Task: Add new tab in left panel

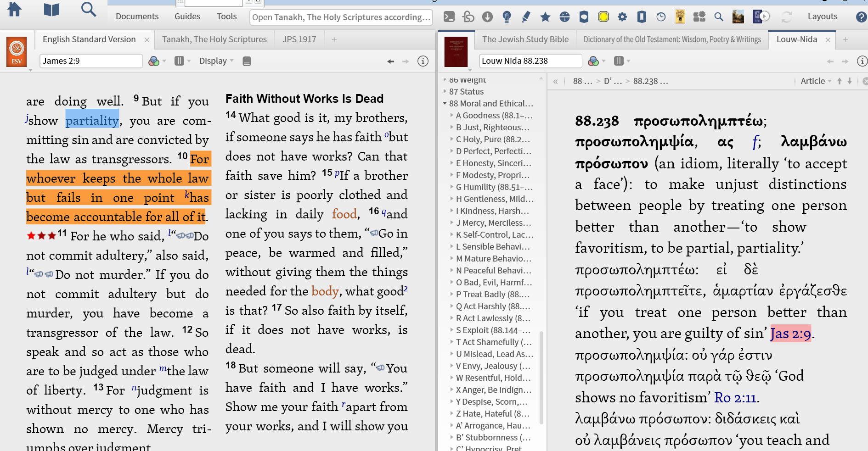Action: click(334, 40)
